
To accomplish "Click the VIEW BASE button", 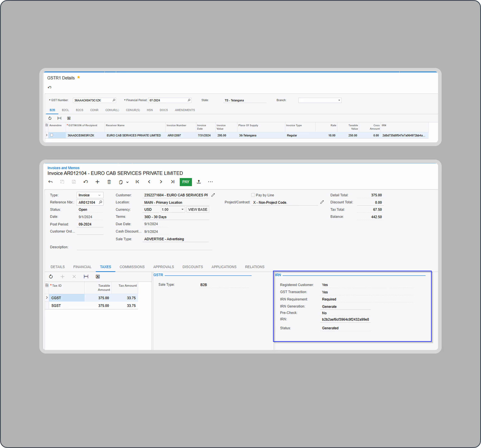I will coord(198,210).
